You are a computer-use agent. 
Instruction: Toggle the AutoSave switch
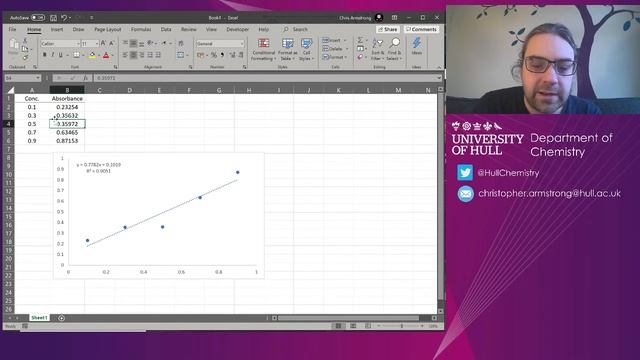[x=38, y=18]
